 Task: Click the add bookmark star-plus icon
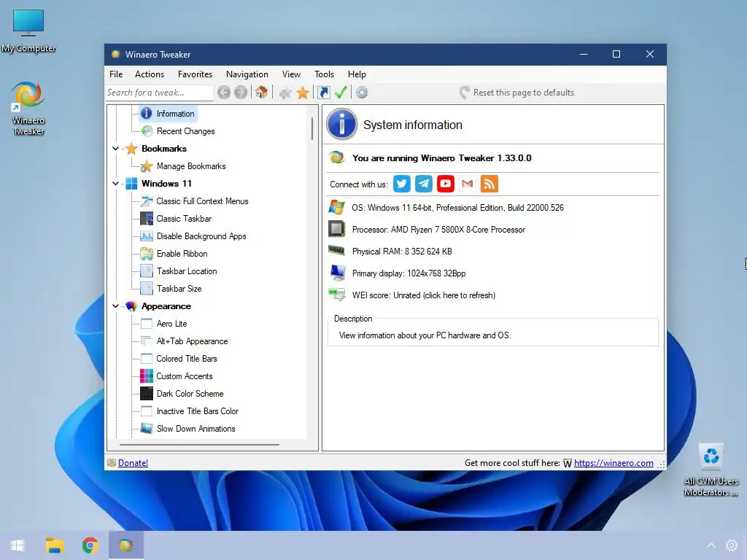click(x=285, y=93)
